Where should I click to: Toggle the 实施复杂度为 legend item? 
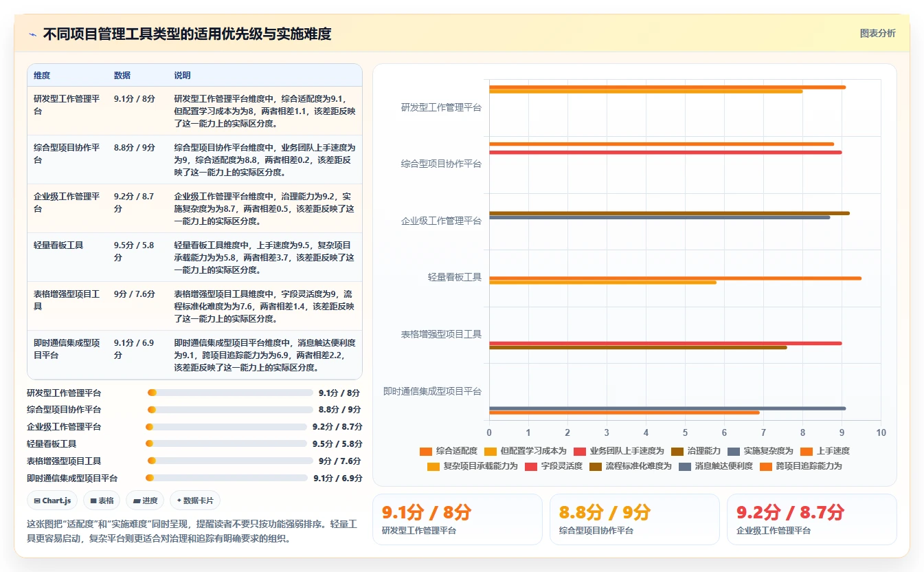(760, 451)
